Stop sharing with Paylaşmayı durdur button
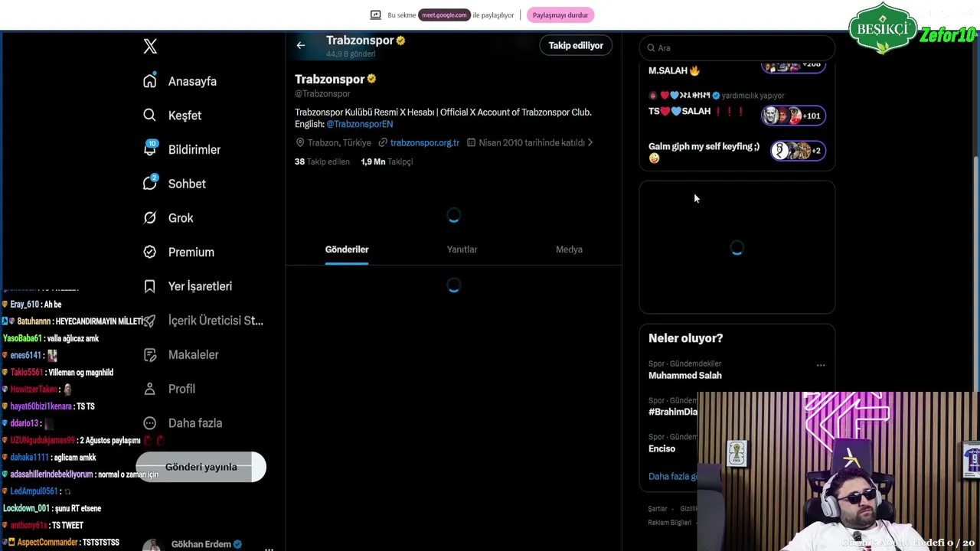980x551 pixels. (x=560, y=15)
